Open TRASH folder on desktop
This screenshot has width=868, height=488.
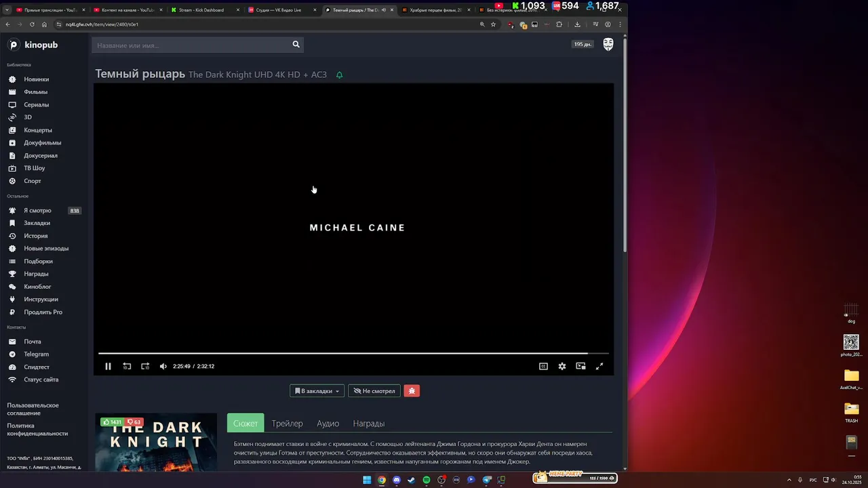pos(851,412)
